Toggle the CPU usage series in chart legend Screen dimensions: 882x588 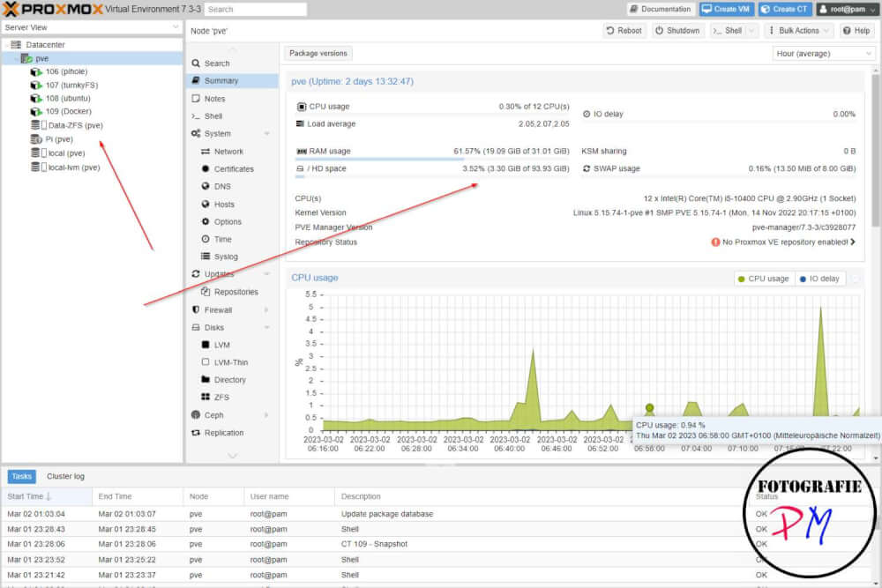[763, 279]
